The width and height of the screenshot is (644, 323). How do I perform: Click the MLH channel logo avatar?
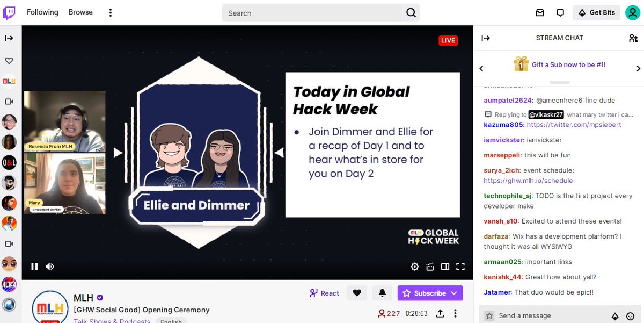coord(50,306)
